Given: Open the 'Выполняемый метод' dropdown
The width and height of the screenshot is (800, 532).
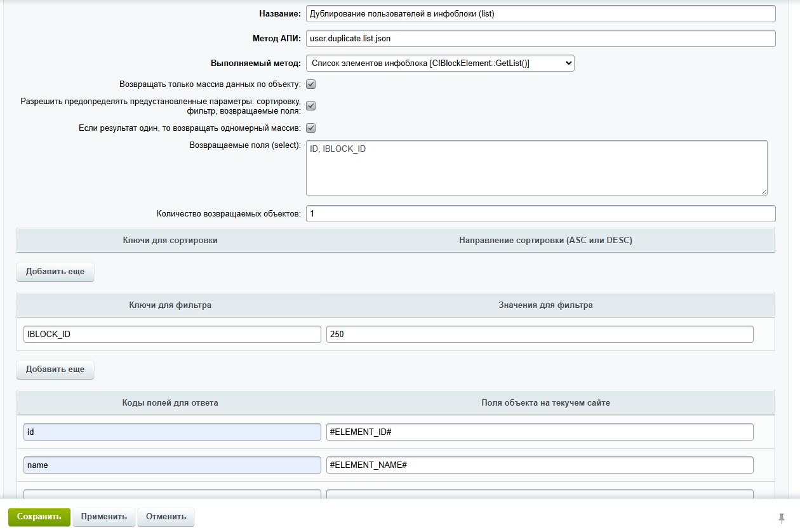Looking at the screenshot, I should click(x=440, y=63).
